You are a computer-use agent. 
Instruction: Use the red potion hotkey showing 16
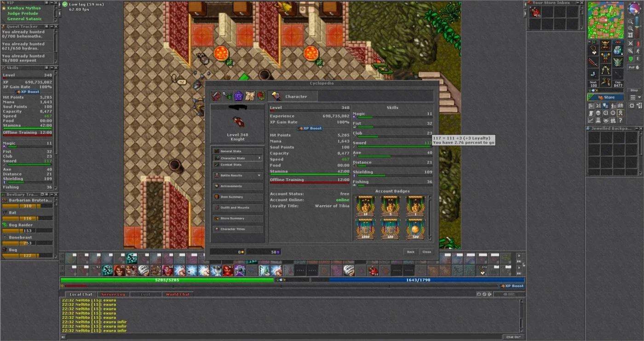pos(373,270)
